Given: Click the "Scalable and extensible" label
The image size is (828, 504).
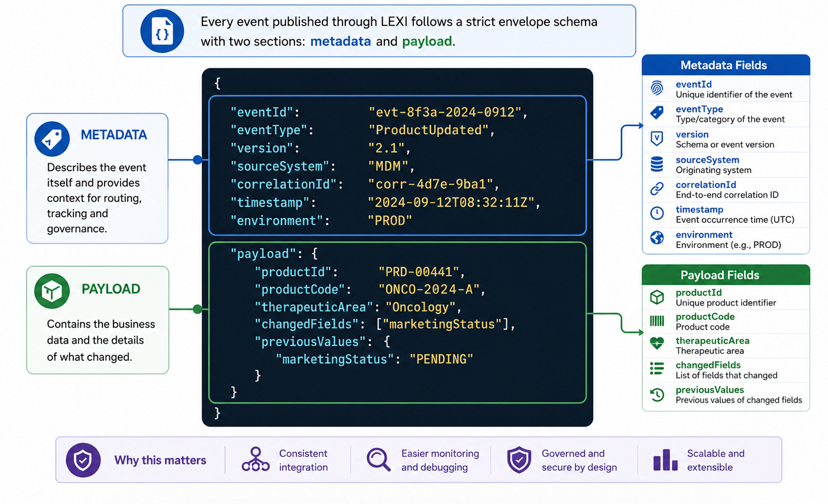Looking at the screenshot, I should (x=716, y=460).
